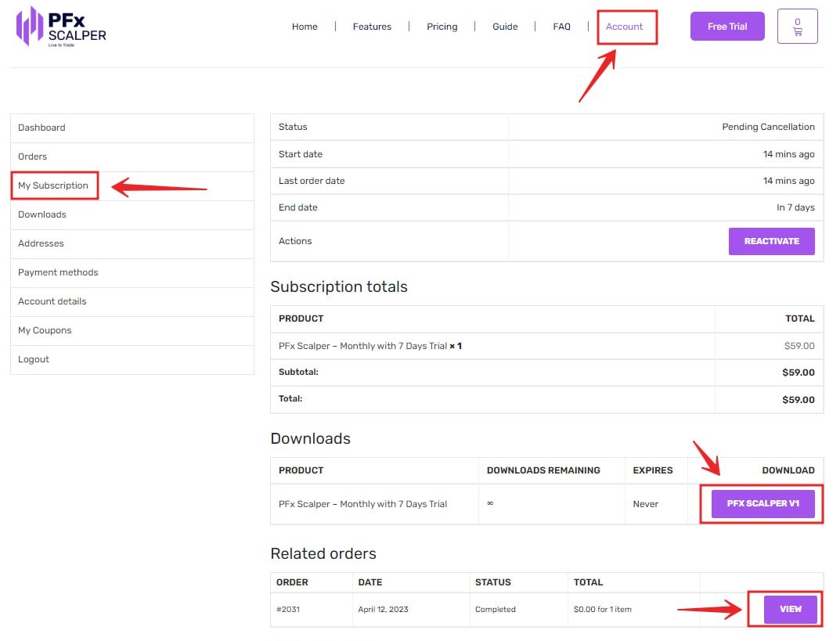Open the Guide page
The image size is (840, 641).
click(505, 27)
